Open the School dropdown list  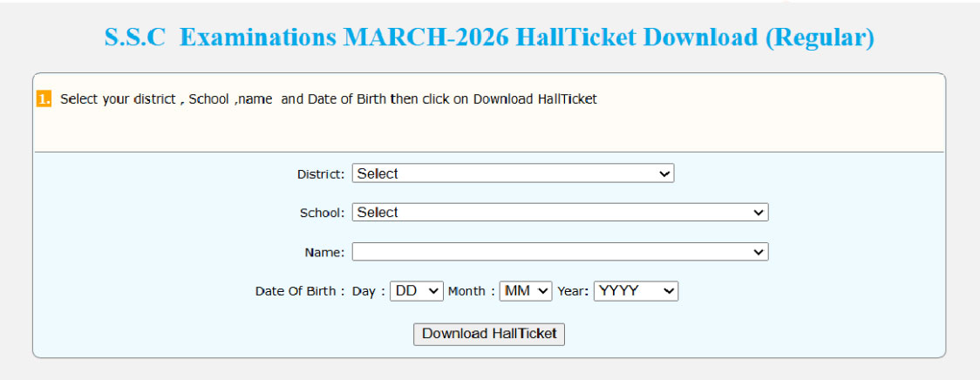pos(560,213)
